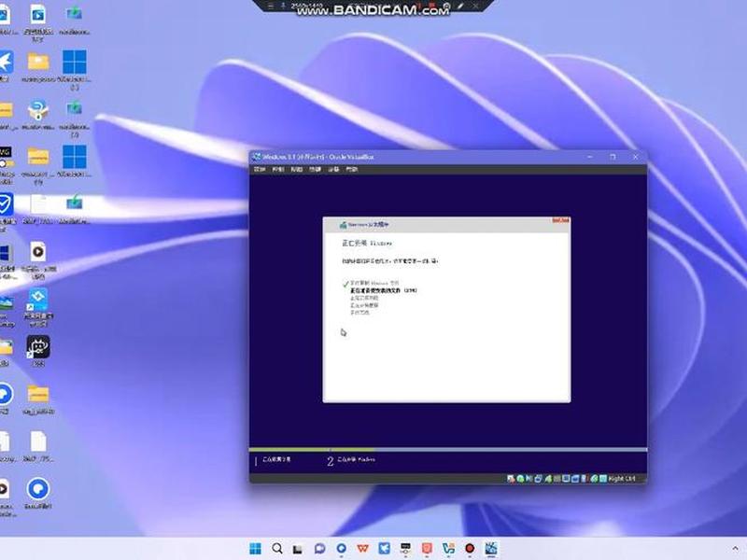
Task: Open the 设备 menu in VirtualBox
Action: [x=333, y=170]
